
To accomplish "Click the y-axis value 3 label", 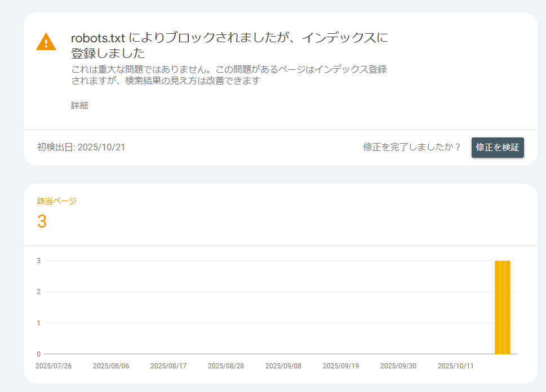I will (39, 261).
